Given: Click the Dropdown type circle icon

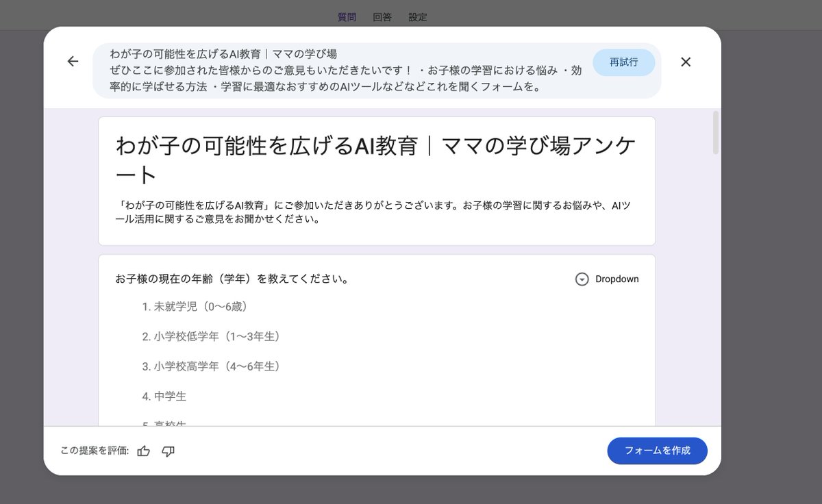Looking at the screenshot, I should point(582,279).
